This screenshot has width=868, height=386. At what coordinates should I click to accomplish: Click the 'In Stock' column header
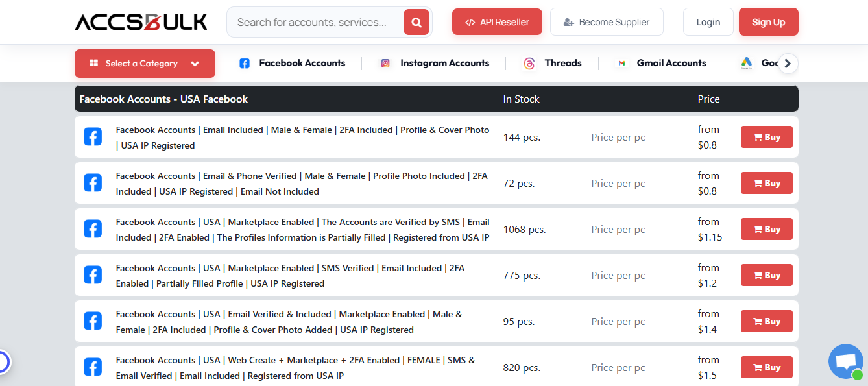522,99
